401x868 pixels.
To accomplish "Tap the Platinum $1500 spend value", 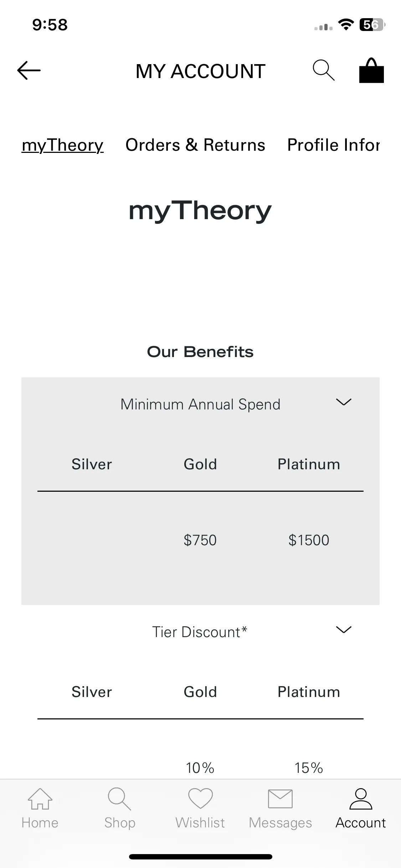I will (309, 540).
